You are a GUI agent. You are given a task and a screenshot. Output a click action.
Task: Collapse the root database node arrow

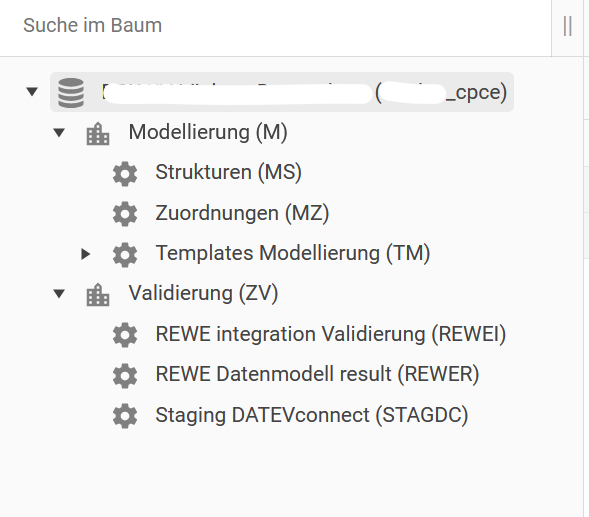32,91
